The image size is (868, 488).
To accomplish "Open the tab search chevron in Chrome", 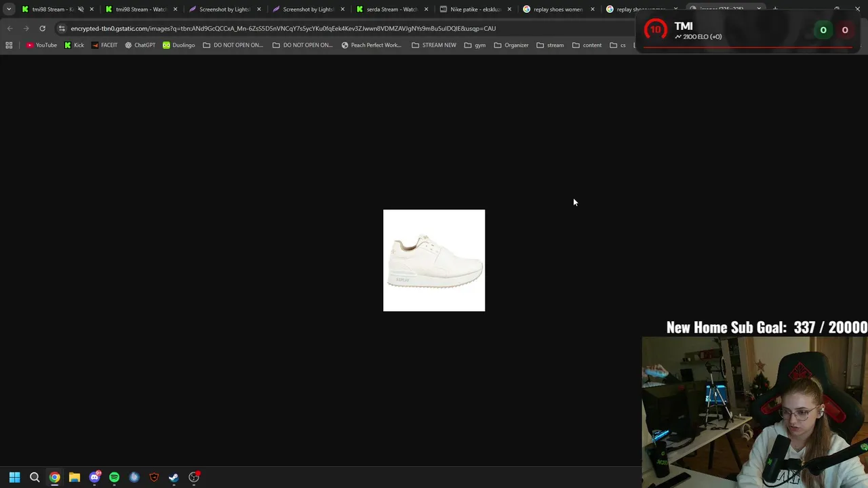I will click(9, 9).
